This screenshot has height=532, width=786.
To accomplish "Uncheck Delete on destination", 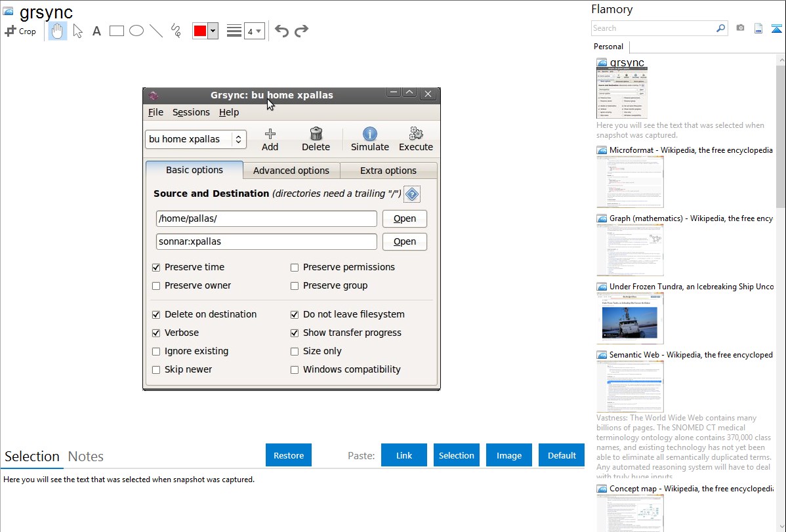I will click(x=156, y=315).
